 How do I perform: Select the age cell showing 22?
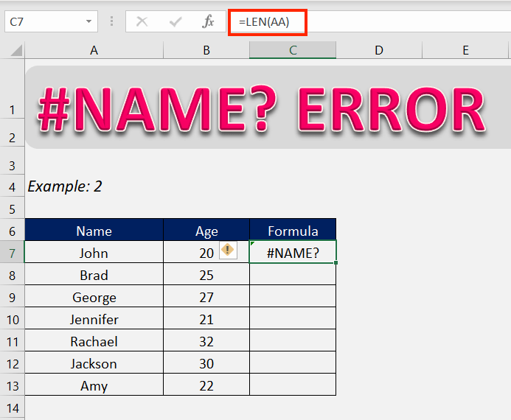[x=206, y=385]
